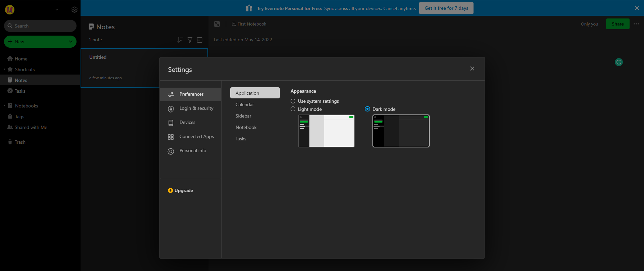
Task: Select Use system settings radio button
Action: coord(293,101)
